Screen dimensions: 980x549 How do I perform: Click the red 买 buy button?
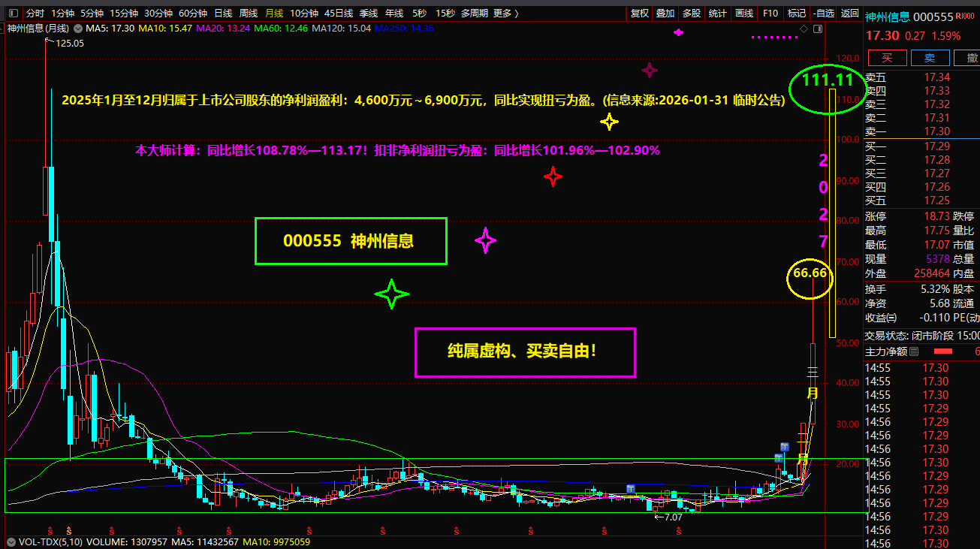tap(886, 58)
